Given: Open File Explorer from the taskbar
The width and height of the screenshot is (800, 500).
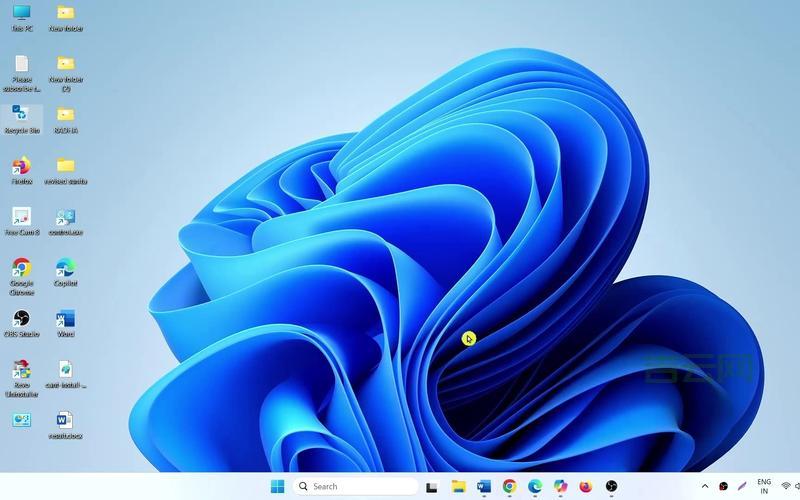Looking at the screenshot, I should pos(458,487).
